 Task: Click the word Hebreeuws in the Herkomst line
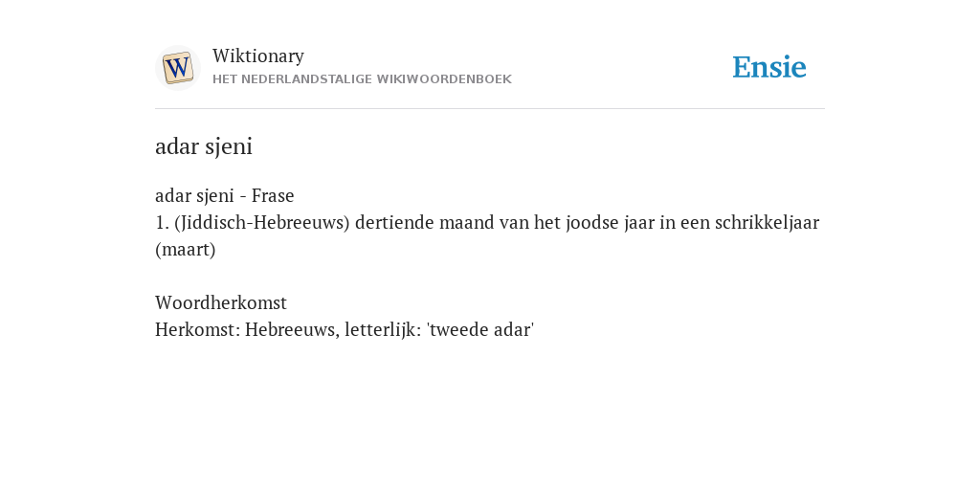click(x=292, y=329)
